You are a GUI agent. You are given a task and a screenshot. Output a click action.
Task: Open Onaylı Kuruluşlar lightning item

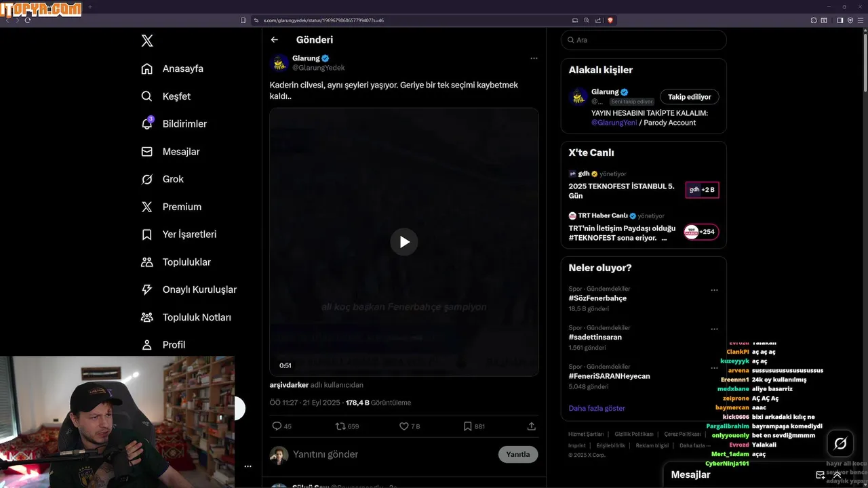[x=189, y=289]
